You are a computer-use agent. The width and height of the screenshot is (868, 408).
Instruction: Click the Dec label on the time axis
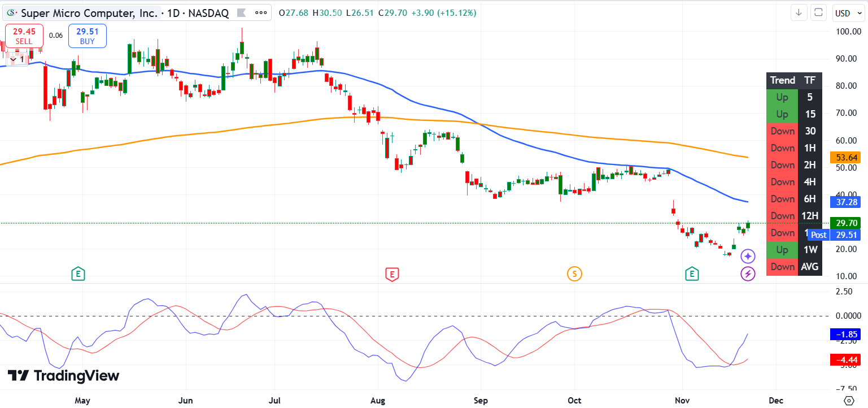coord(776,401)
